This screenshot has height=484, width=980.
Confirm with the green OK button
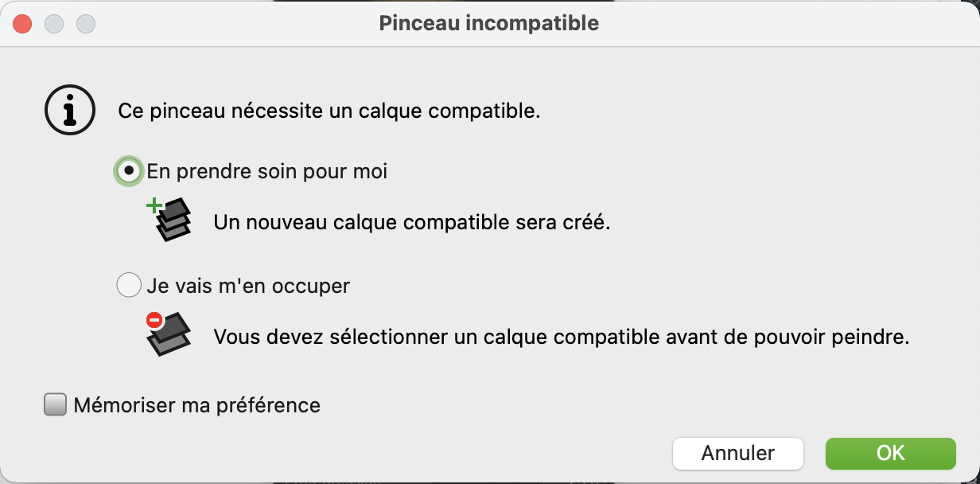[x=890, y=453]
